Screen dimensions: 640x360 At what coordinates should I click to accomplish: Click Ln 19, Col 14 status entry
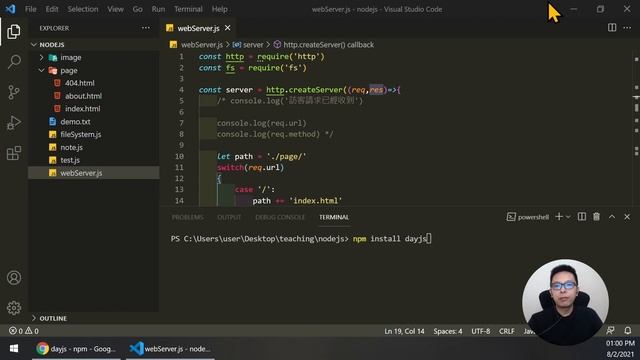point(404,331)
